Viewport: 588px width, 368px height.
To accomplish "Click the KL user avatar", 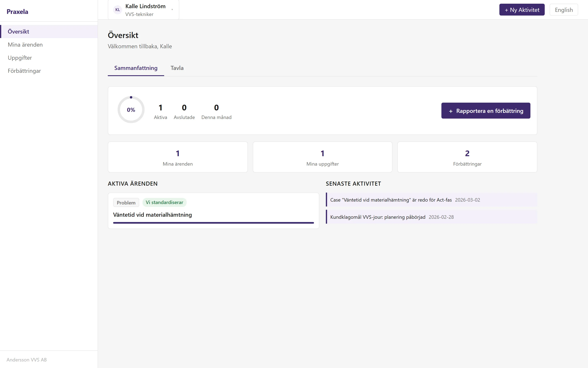I will (x=118, y=10).
